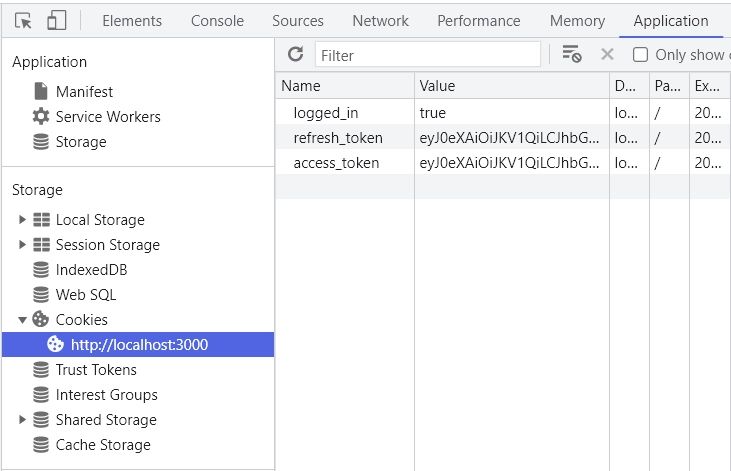Screen dimensions: 731x471
Task: Click the refresh_token row domain cell
Action: (x=629, y=138)
